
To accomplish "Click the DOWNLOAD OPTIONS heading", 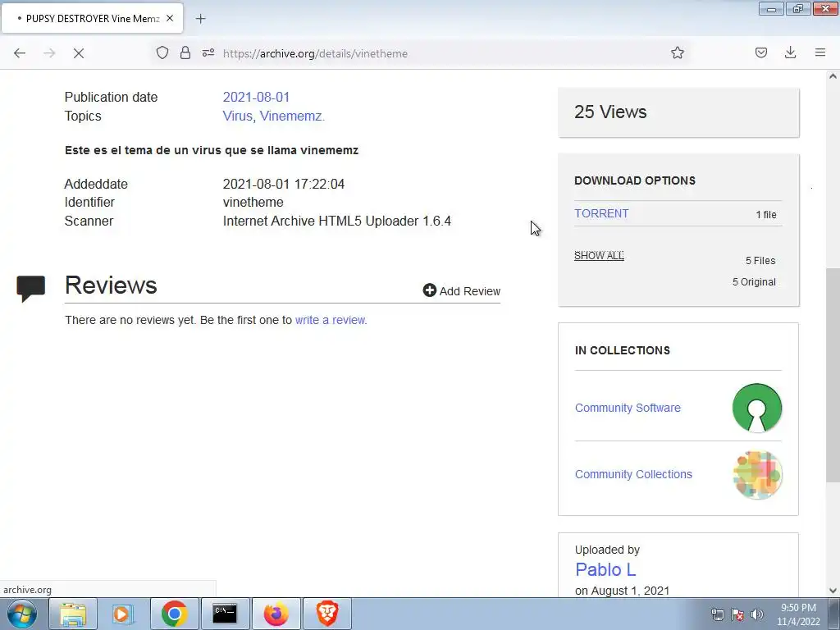I will tap(635, 180).
